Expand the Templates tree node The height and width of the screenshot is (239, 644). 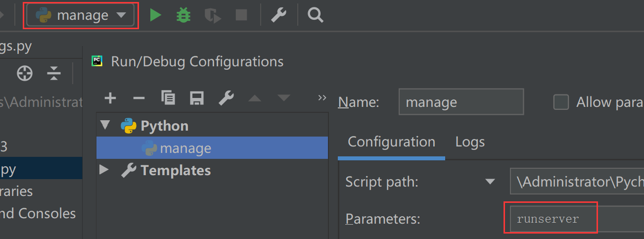(104, 170)
